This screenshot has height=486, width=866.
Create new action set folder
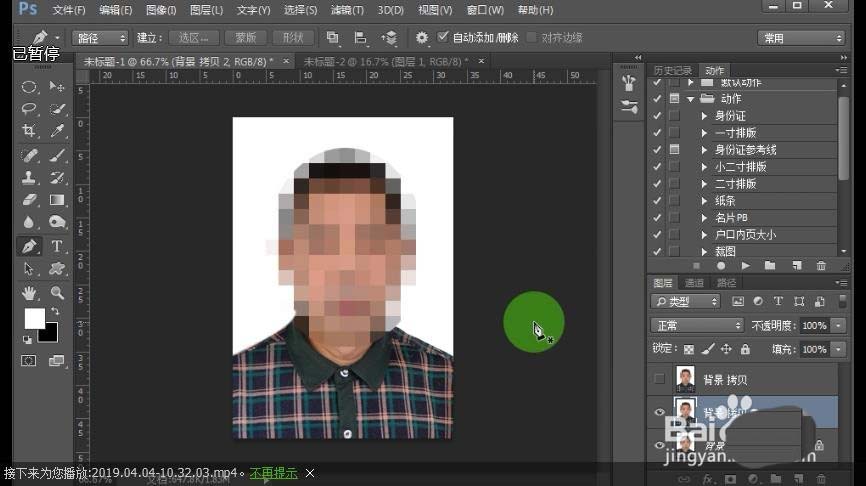coord(770,266)
